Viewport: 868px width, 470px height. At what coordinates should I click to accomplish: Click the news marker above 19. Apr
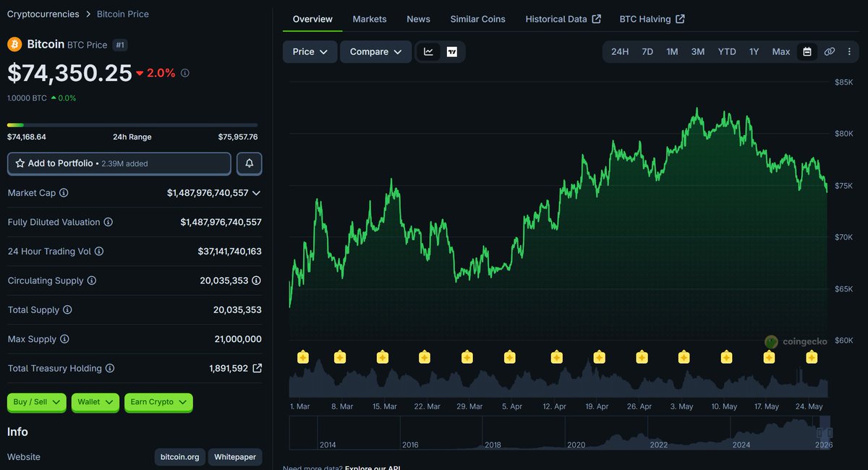point(599,356)
